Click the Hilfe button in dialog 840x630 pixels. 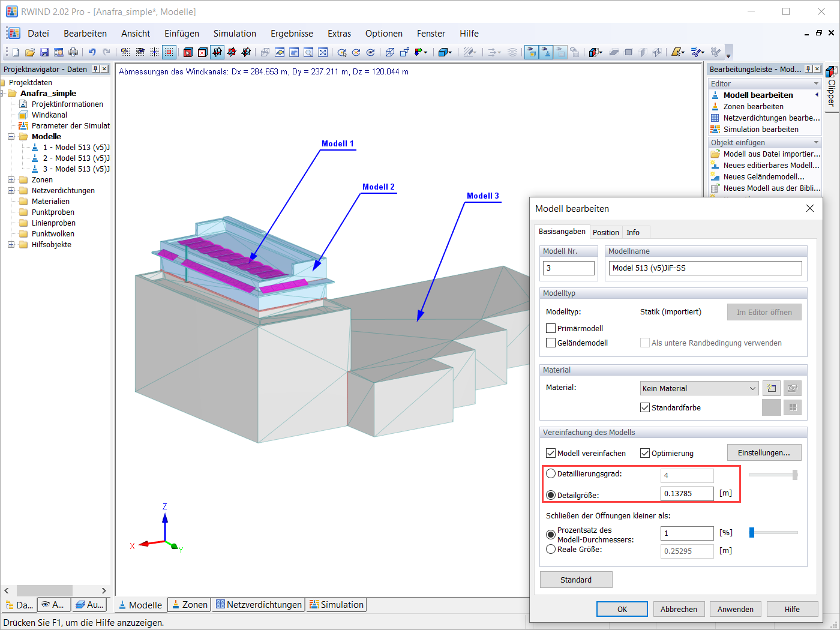792,609
